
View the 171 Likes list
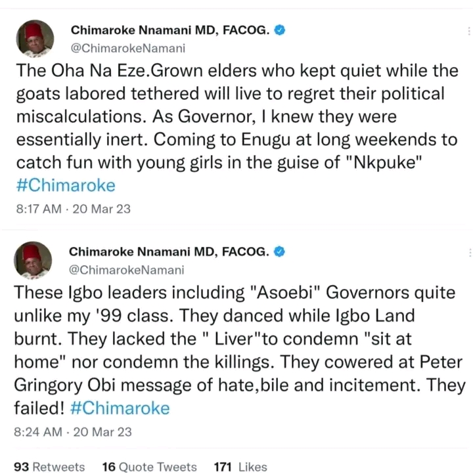(x=240, y=467)
